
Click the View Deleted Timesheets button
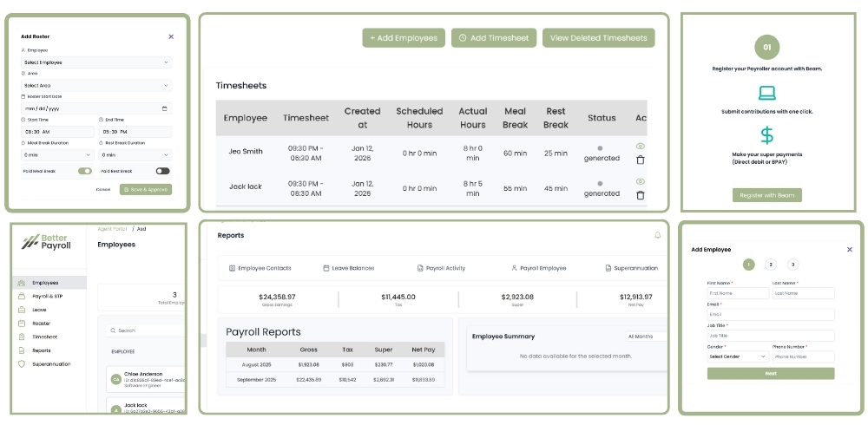(x=598, y=38)
